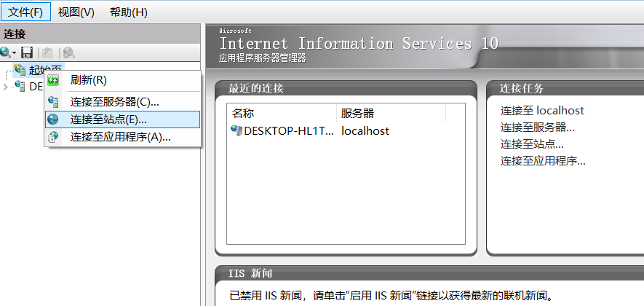Click the 起始页 start page icon
The image size is (644, 306).
20,69
